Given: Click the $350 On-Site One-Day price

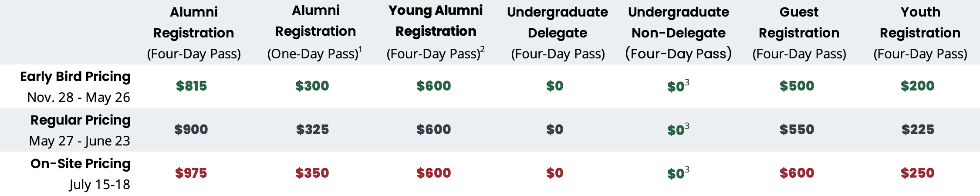Looking at the screenshot, I should pyautogui.click(x=312, y=173).
